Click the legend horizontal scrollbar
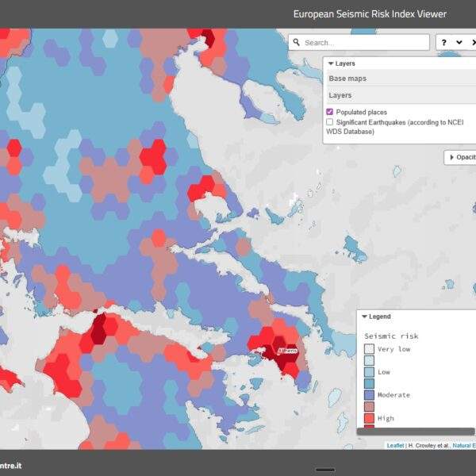Viewport: 476px width, 476px height. coord(415,432)
